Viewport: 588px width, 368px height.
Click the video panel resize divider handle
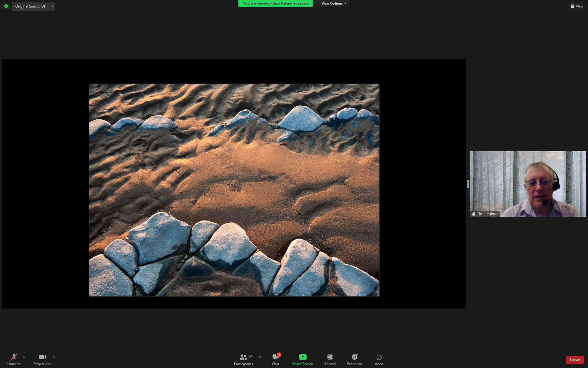point(468,184)
